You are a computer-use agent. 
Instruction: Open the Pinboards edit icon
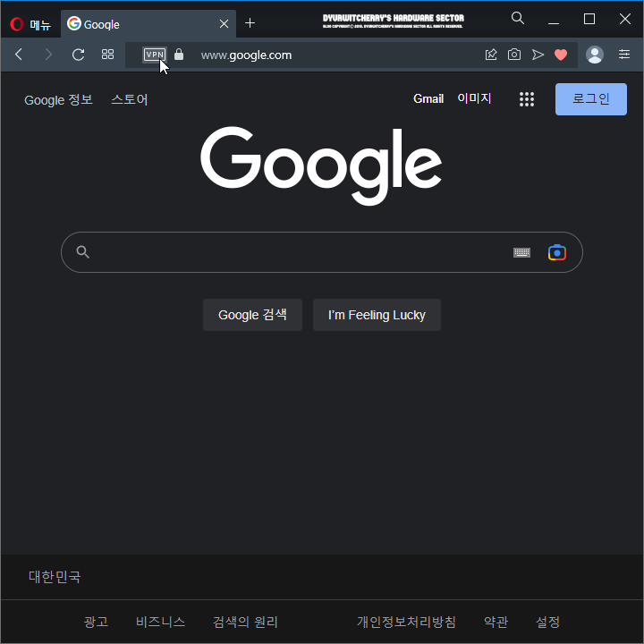(491, 55)
